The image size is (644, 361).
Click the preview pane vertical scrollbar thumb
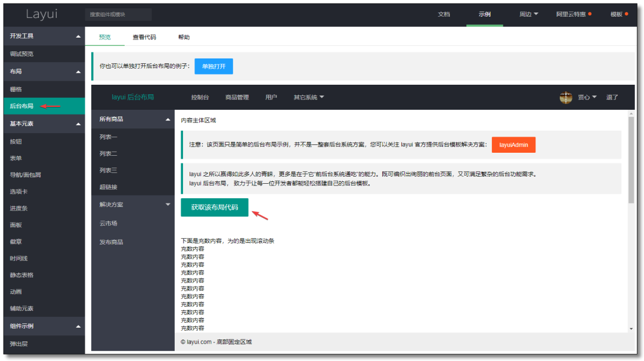coord(631,159)
